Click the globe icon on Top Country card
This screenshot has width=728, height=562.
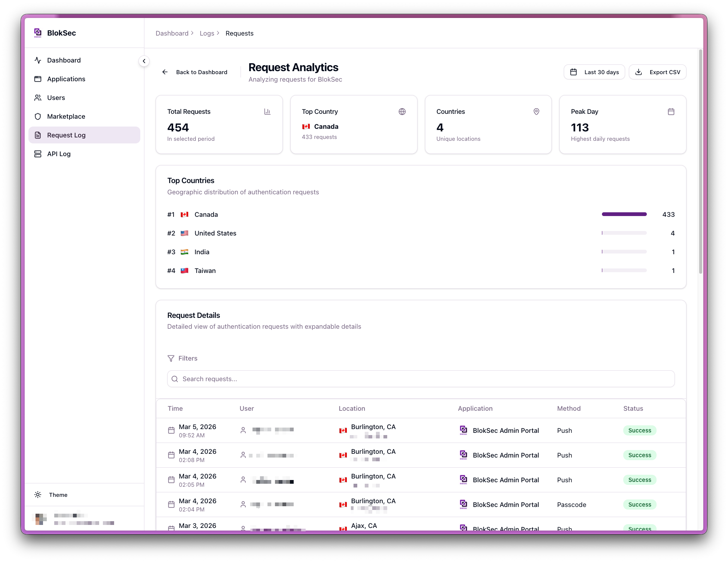click(x=402, y=112)
